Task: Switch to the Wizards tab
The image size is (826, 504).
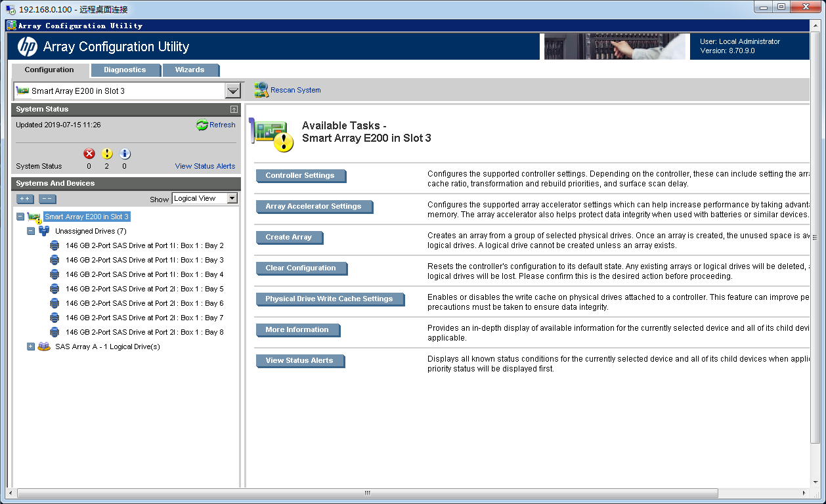Action: 190,70
